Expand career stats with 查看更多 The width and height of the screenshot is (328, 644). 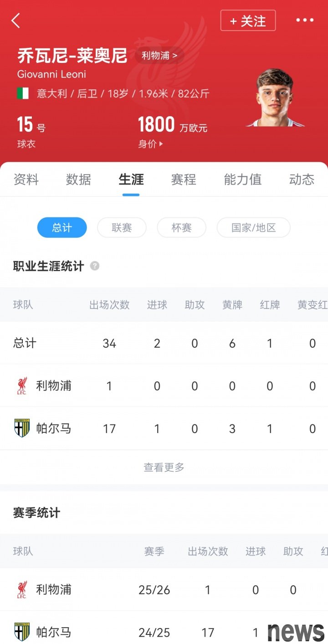coord(164,467)
